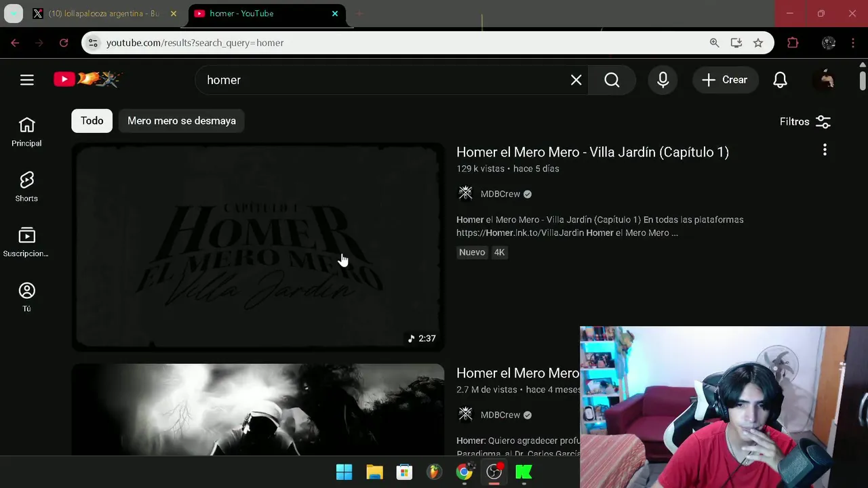The height and width of the screenshot is (488, 868).
Task: Open the notifications bell
Action: tap(781, 80)
